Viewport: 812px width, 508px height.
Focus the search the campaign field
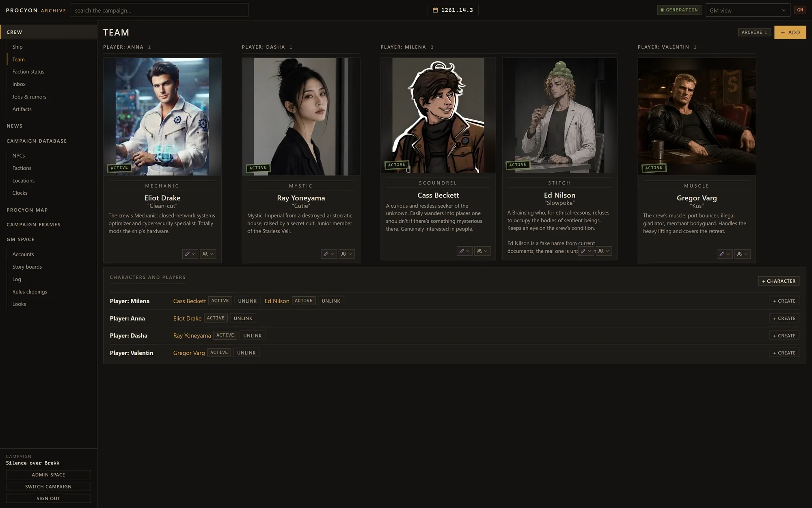pos(159,10)
